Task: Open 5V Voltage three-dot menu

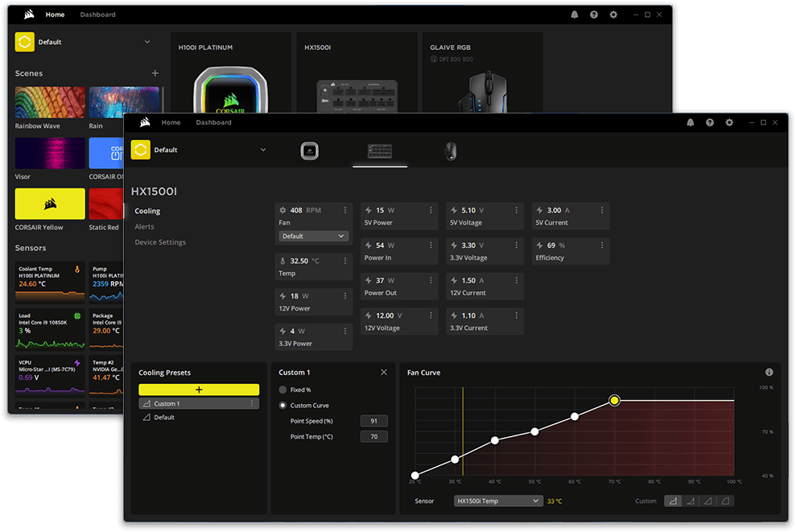Action: click(x=516, y=210)
